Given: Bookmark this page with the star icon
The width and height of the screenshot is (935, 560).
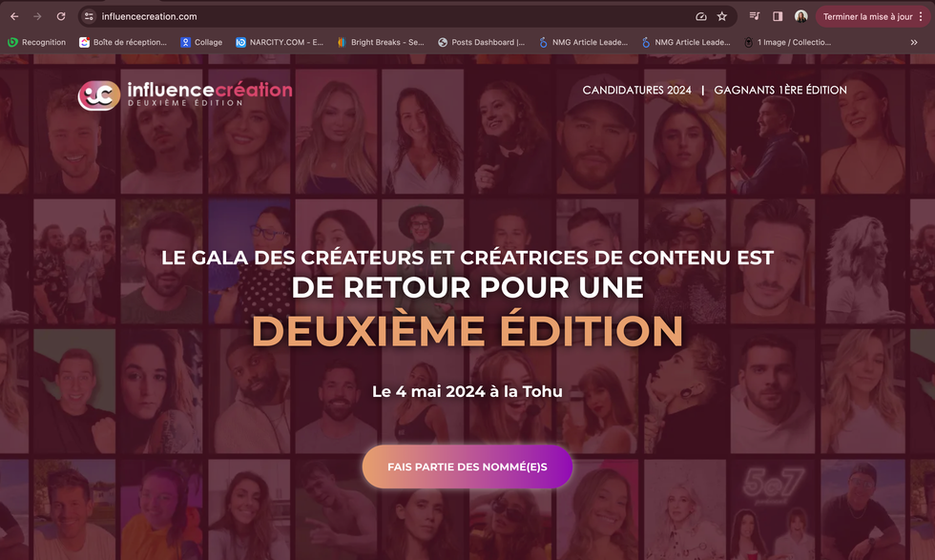Looking at the screenshot, I should pos(722,16).
